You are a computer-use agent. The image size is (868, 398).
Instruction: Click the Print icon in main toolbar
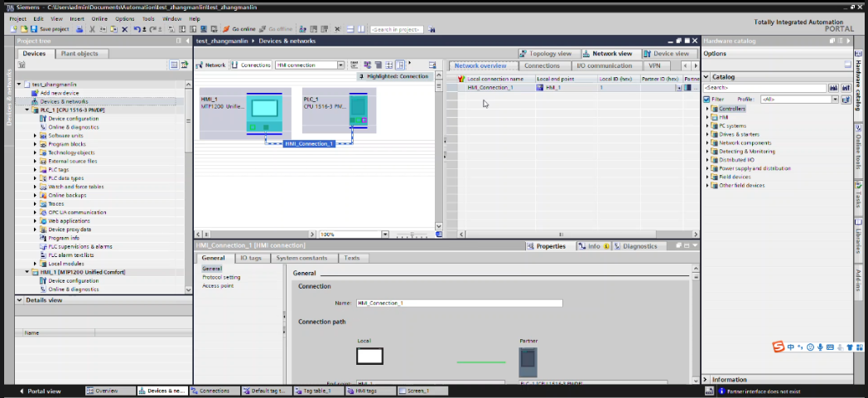[x=80, y=29]
